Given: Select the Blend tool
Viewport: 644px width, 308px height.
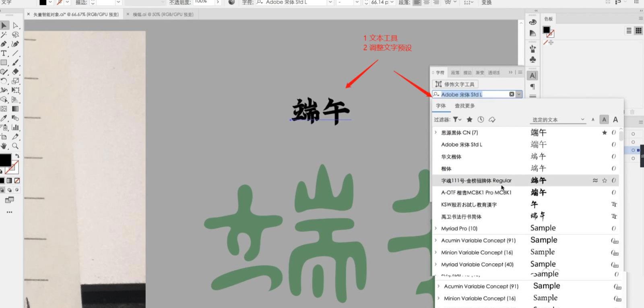Looking at the screenshot, I should 15,118.
